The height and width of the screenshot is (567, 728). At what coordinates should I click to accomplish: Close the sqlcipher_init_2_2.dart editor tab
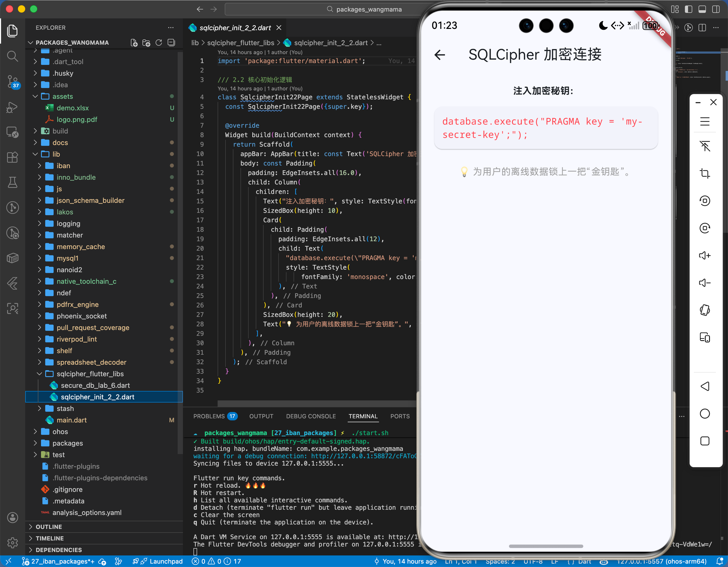click(x=279, y=28)
